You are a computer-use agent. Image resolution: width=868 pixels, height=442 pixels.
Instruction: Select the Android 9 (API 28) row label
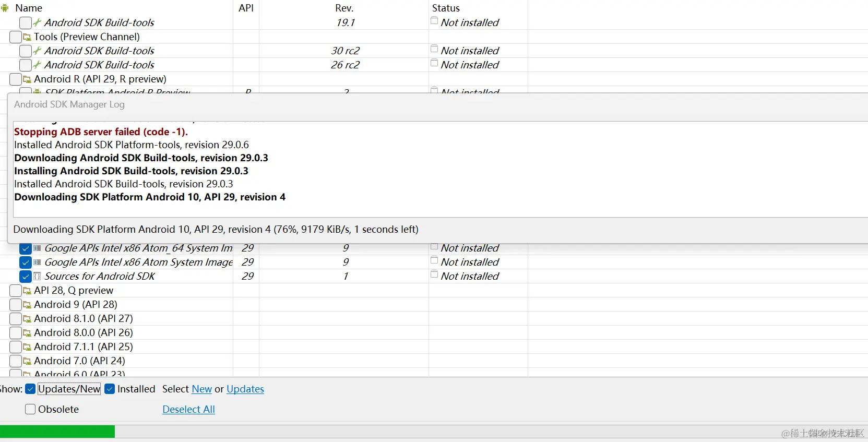(x=76, y=304)
